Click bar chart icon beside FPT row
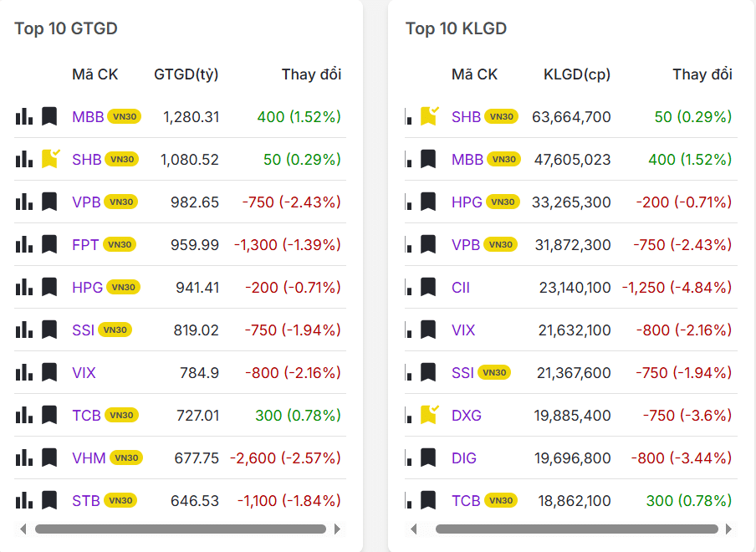 point(24,244)
